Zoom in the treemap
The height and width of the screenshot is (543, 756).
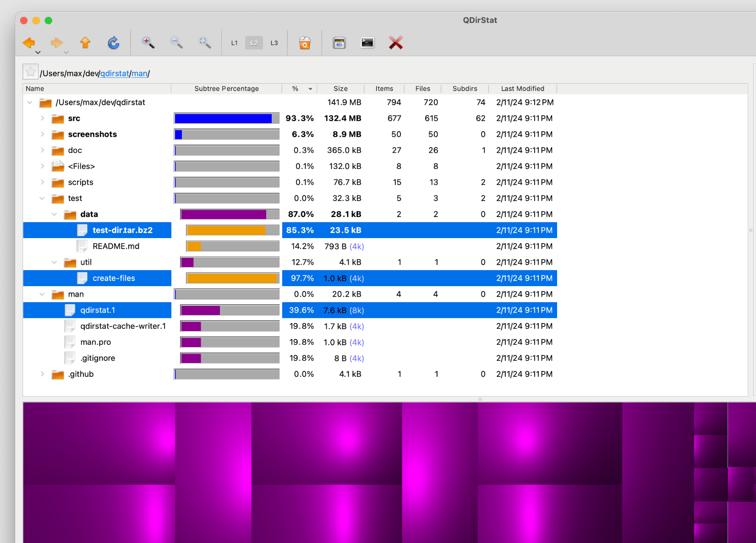pyautogui.click(x=148, y=43)
